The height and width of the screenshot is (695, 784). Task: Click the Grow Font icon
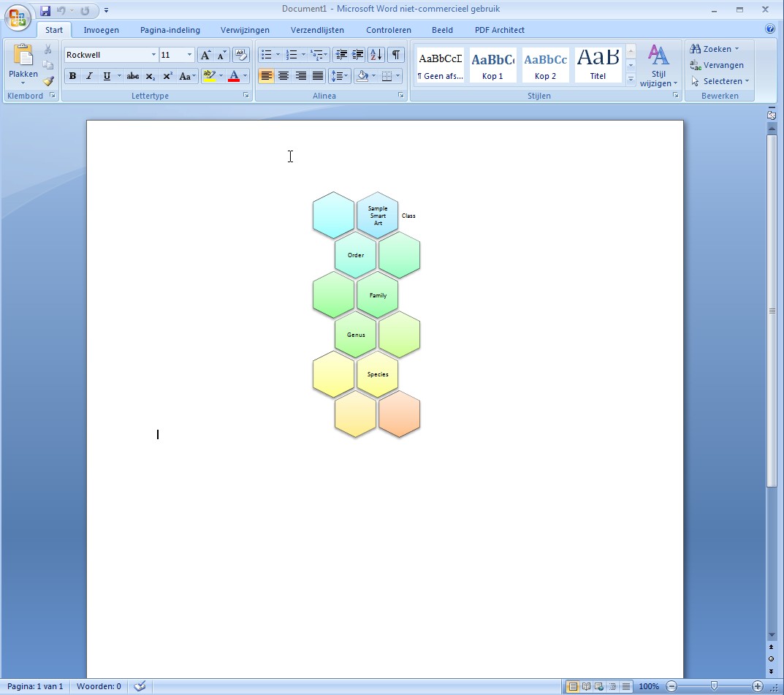pos(205,55)
